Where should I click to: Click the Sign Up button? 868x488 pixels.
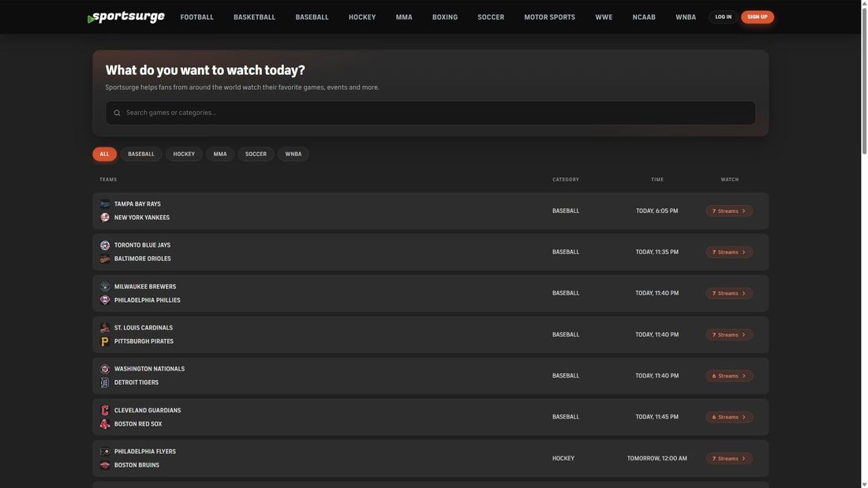pyautogui.click(x=758, y=17)
